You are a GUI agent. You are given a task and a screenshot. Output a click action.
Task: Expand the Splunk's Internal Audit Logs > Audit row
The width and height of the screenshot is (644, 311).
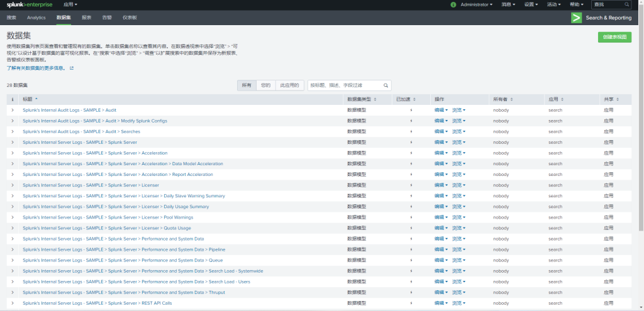click(x=13, y=110)
